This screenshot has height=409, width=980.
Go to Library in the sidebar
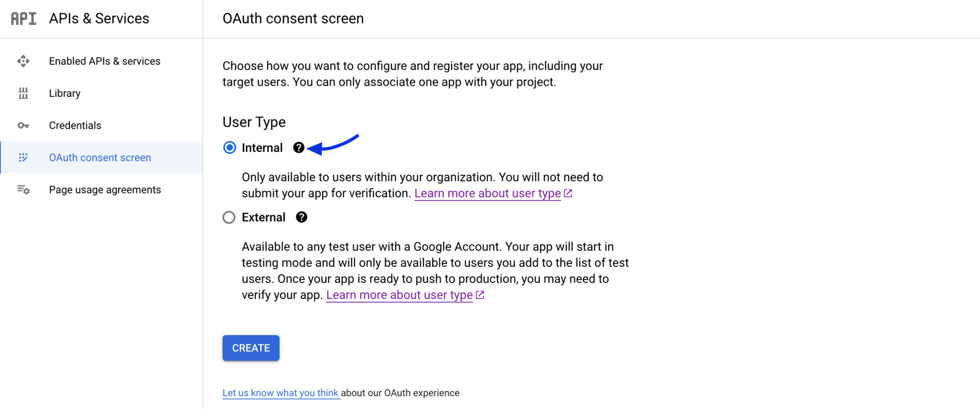(101, 93)
